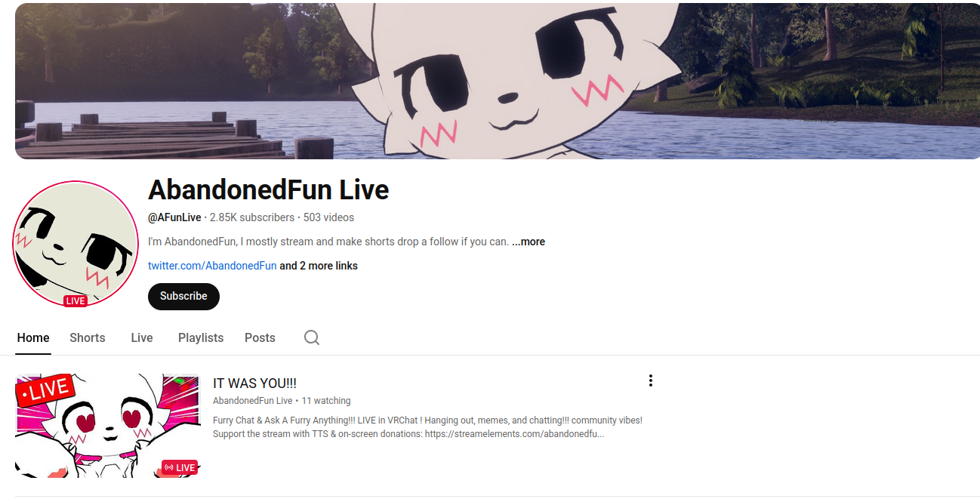Select the Home tab

click(x=33, y=337)
